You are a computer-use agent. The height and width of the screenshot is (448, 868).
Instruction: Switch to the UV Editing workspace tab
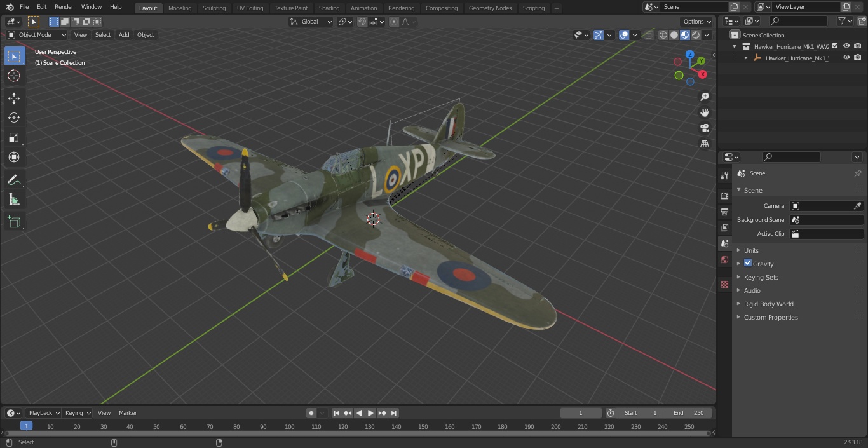[x=250, y=8]
